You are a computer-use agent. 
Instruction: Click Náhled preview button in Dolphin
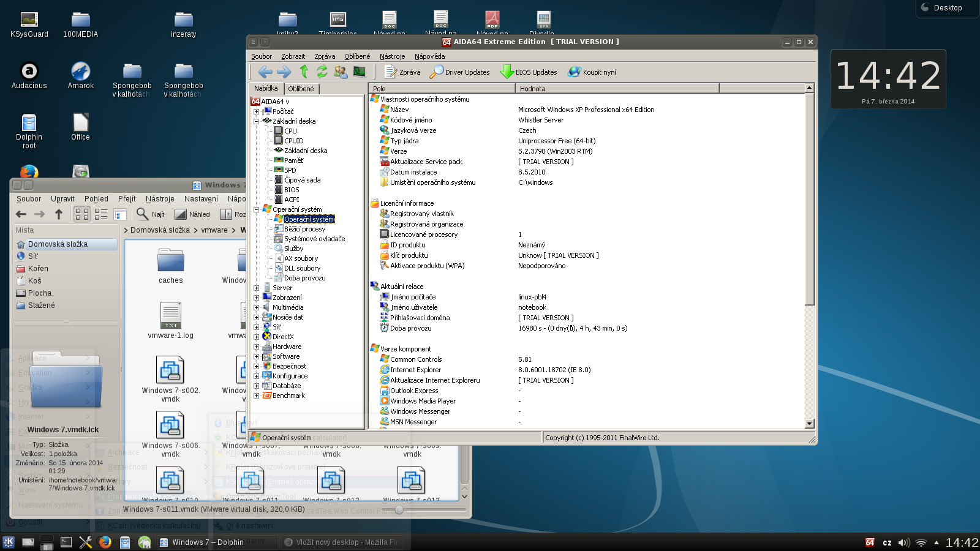point(192,214)
